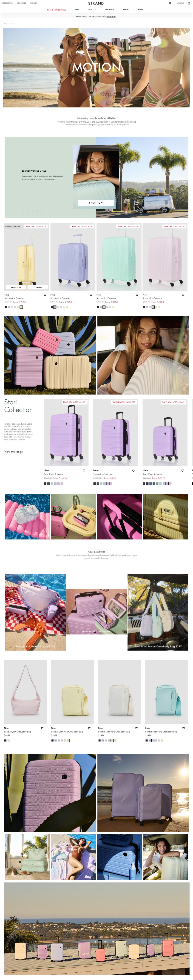Open the search magnifier icon
The image size is (193, 980).
170,3
